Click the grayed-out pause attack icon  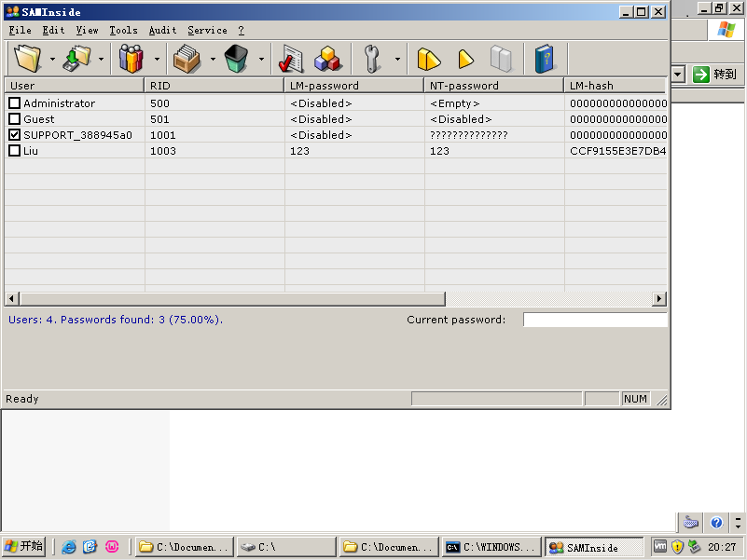tap(501, 60)
